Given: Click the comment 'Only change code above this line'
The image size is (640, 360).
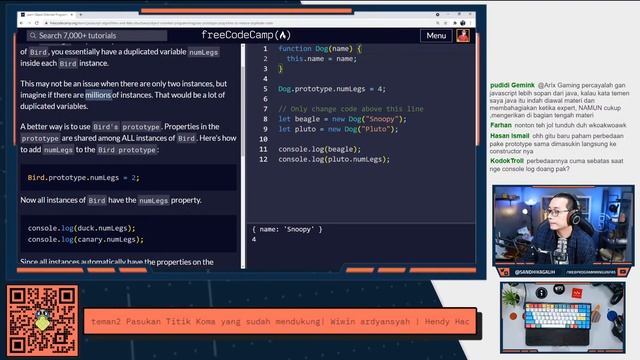Looking at the screenshot, I should 351,109.
